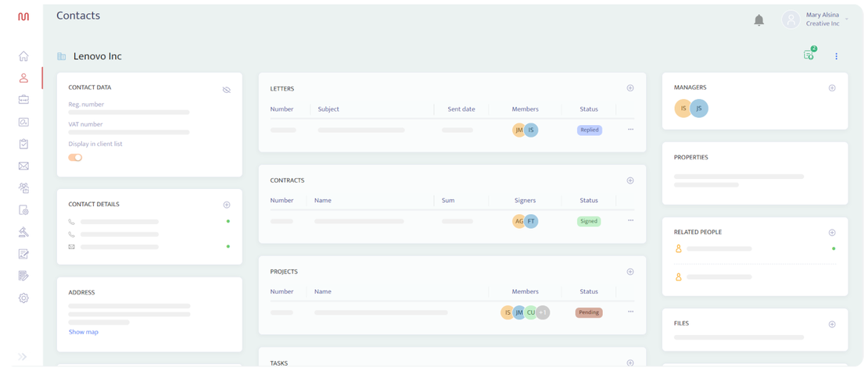This screenshot has width=868, height=371.
Task: Open the envelope mail sidebar icon
Action: pos(23,166)
